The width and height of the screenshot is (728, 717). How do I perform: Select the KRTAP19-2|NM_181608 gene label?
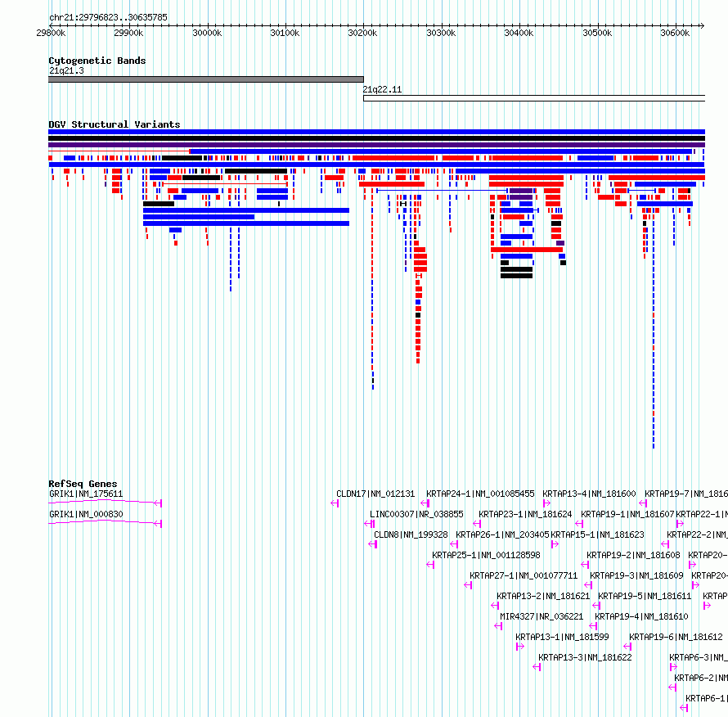(633, 555)
